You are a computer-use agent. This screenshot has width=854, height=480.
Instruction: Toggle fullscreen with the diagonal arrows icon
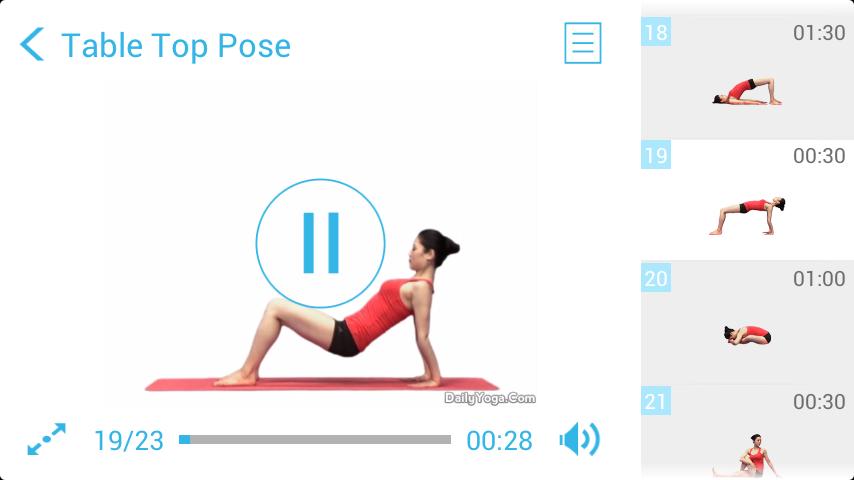click(47, 439)
